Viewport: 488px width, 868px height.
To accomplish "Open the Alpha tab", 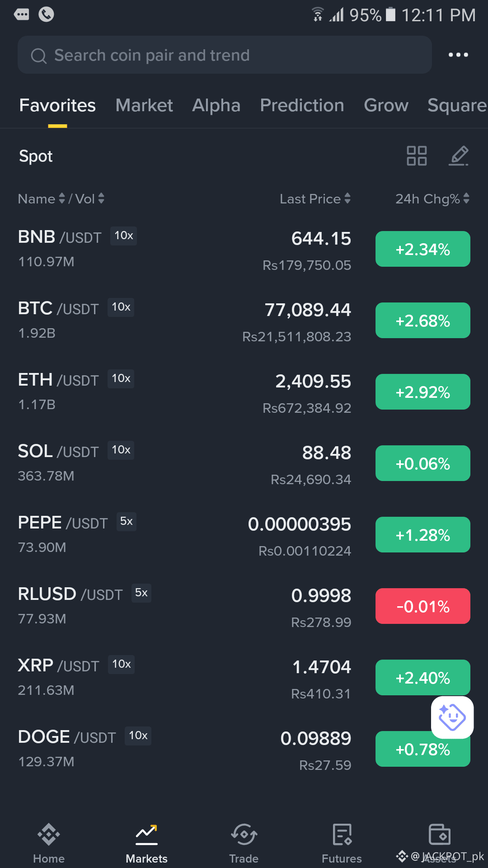I will pos(216,105).
